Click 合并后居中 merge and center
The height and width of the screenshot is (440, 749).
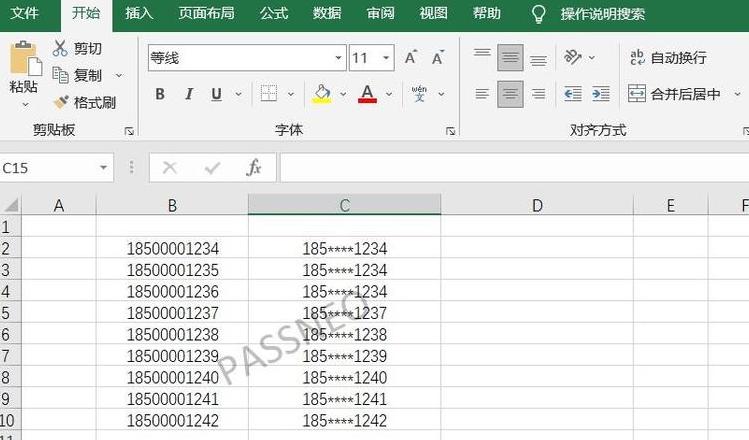tap(674, 94)
